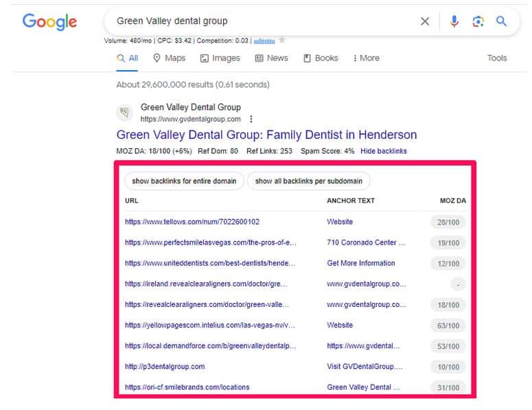Expand the More search options menu
The image size is (532, 410).
pyautogui.click(x=366, y=58)
